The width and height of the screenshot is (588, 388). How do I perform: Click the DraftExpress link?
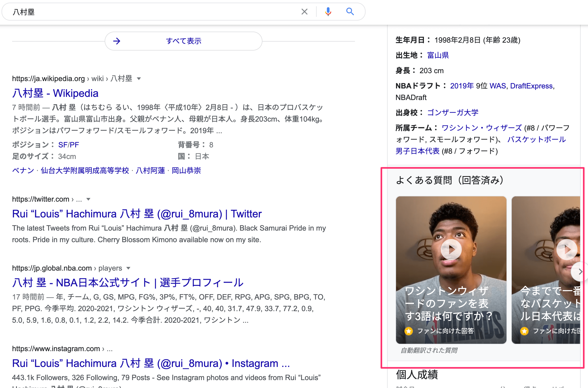(x=531, y=86)
